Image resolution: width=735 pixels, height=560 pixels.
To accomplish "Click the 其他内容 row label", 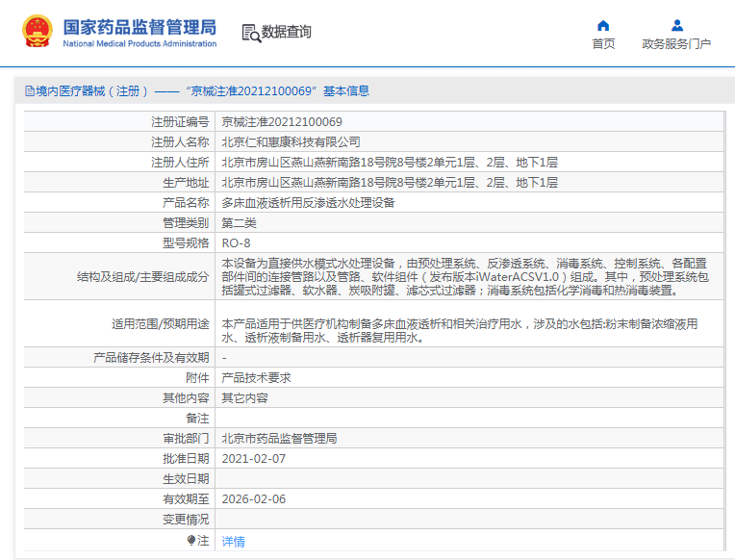I will click(186, 397).
